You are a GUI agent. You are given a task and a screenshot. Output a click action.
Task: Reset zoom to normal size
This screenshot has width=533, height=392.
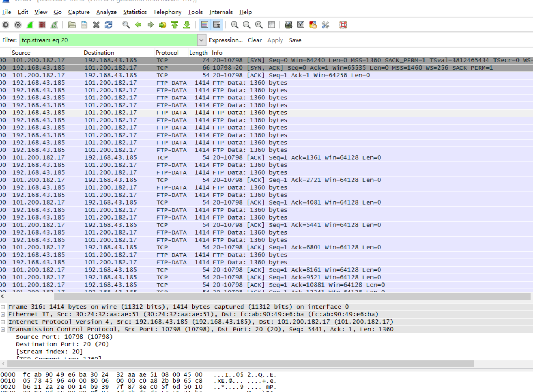point(259,25)
